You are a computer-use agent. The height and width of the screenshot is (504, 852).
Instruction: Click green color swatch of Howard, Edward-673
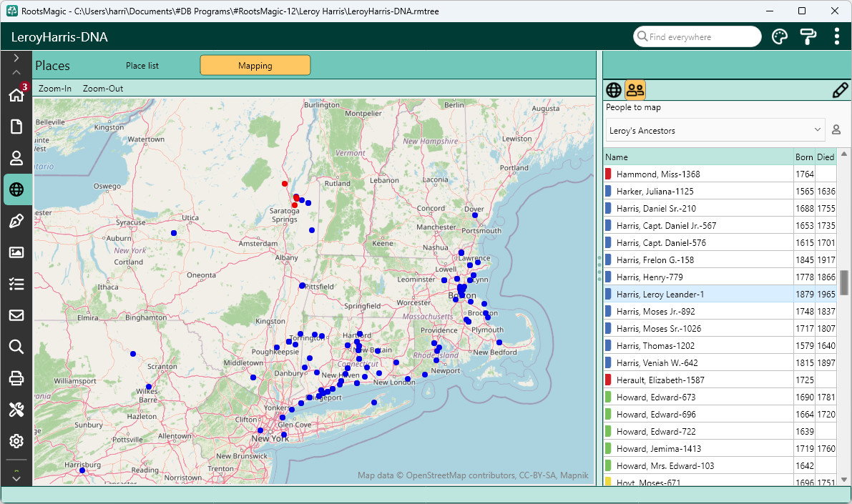click(x=608, y=397)
